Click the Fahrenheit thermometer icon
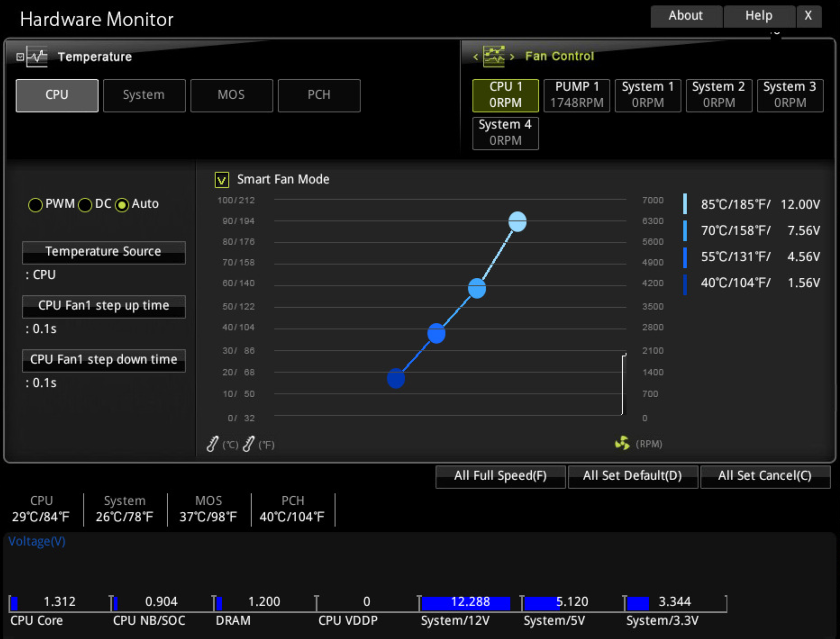The width and height of the screenshot is (840, 639). tap(248, 444)
